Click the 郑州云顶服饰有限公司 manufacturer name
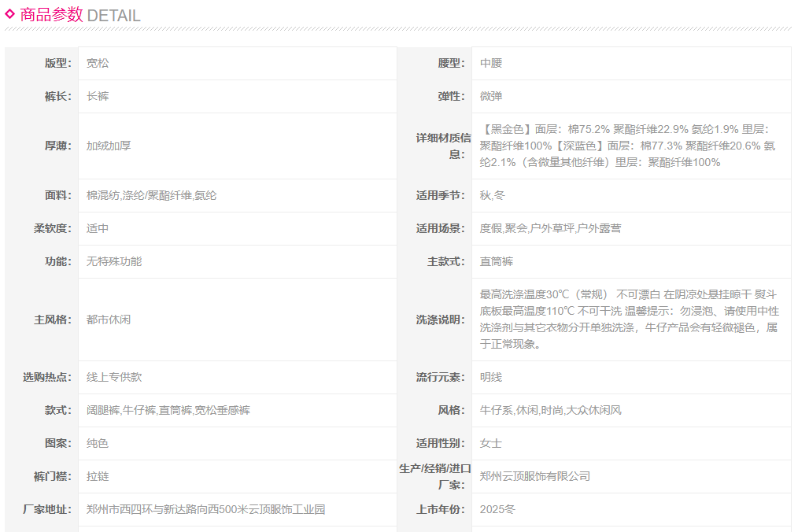 tap(535, 476)
